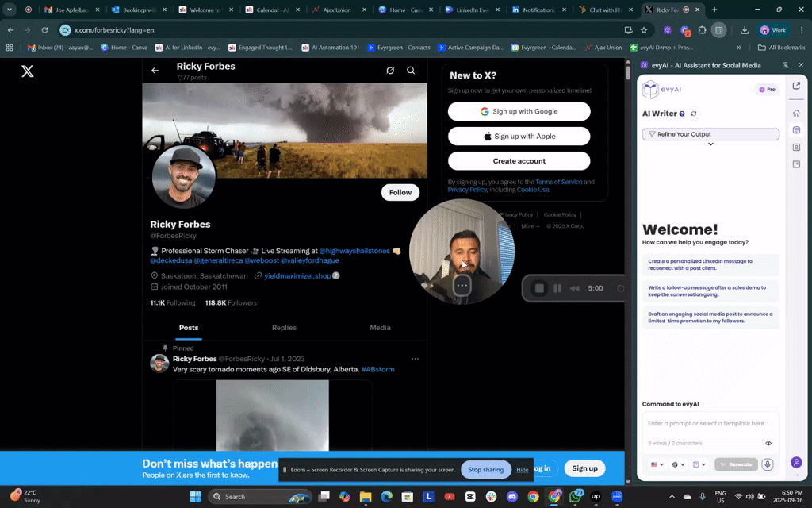Go back with the profile back arrow
This screenshot has height=508, width=812.
point(155,71)
